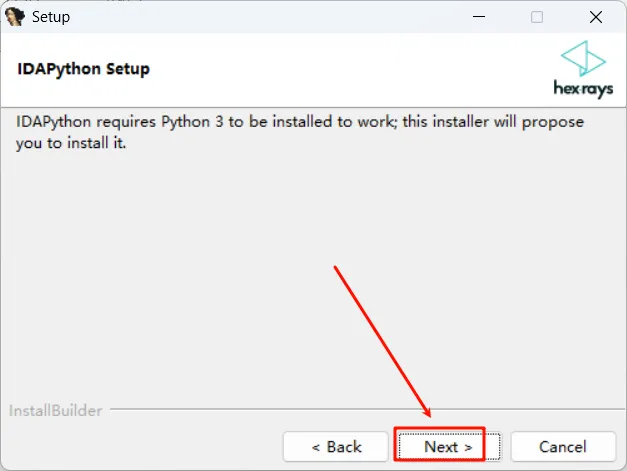Click the "hex rays" wordmark text
The width and height of the screenshot is (627, 471).
(583, 88)
